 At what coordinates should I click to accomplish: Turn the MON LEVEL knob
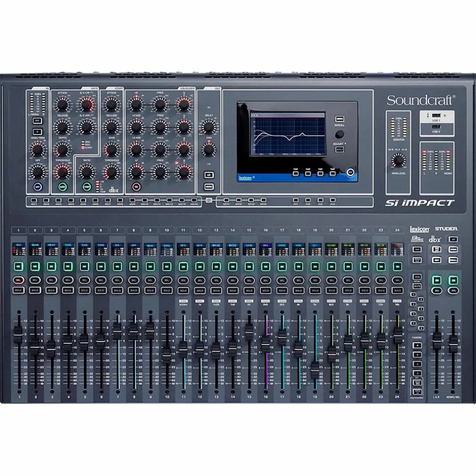click(x=398, y=160)
